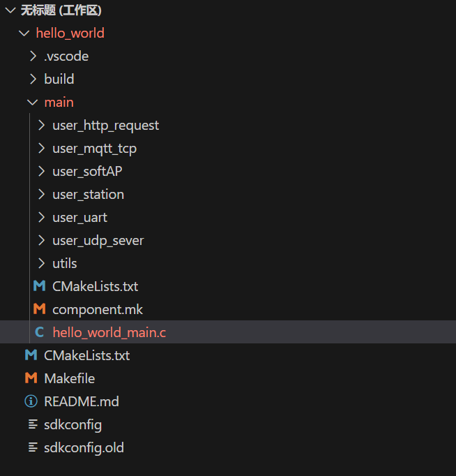This screenshot has height=476, width=456.
Task: Click the blue M icon beside main's CMakeLists.txt
Action: click(x=40, y=286)
